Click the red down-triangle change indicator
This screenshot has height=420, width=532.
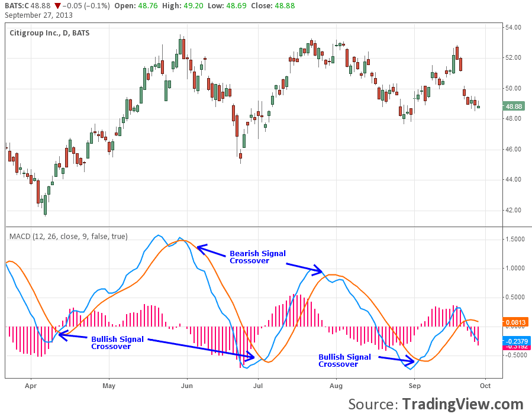coord(57,6)
